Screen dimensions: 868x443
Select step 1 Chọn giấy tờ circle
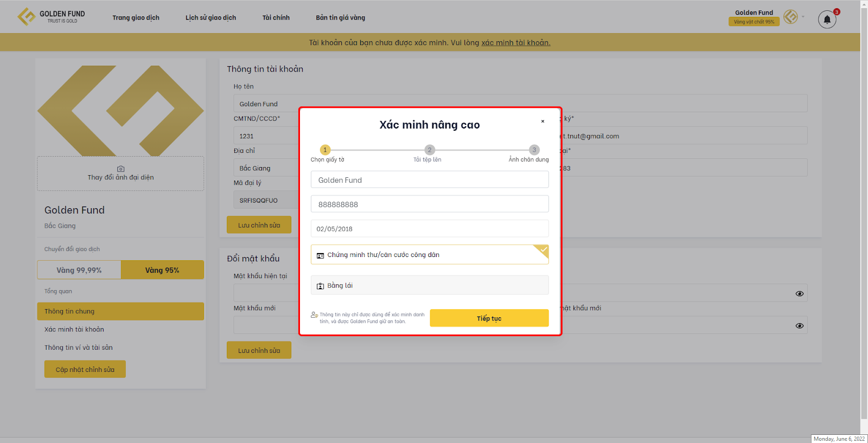(x=325, y=150)
